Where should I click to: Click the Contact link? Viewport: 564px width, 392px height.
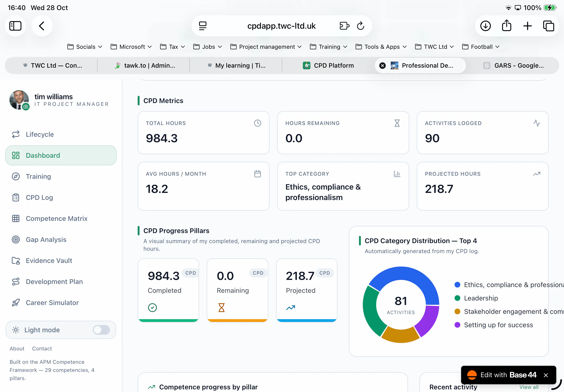[x=42, y=348]
